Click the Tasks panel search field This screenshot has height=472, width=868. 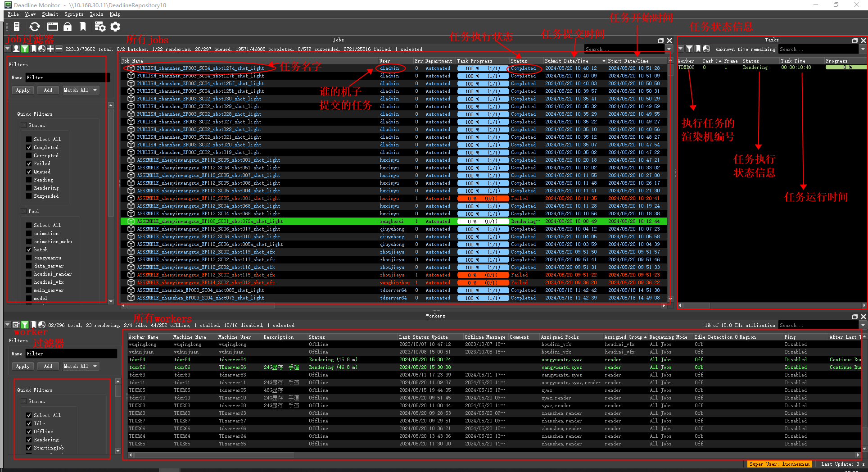[818, 49]
